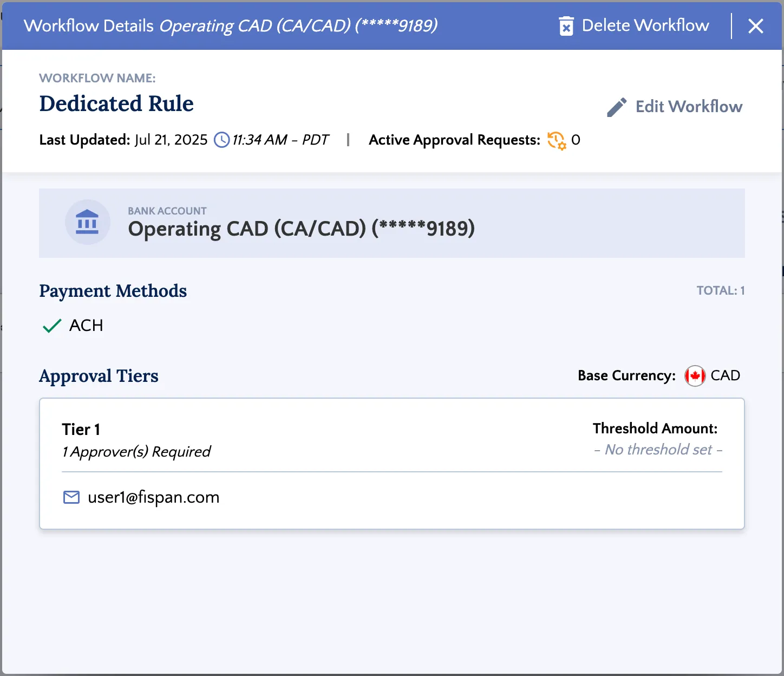Click the 1 Approver(s) Required text
Screen dimensions: 784x676
136,452
